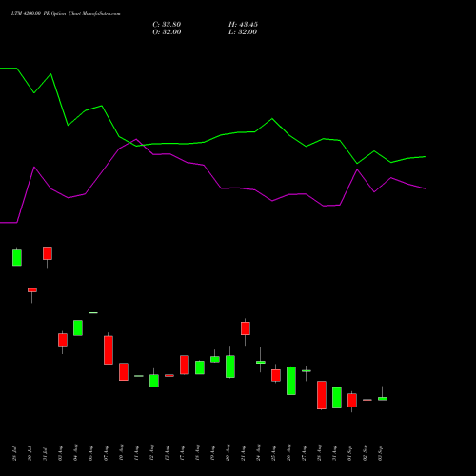
Task: Click the green indicator line's peak near 24 Aug
Action: click(x=272, y=119)
